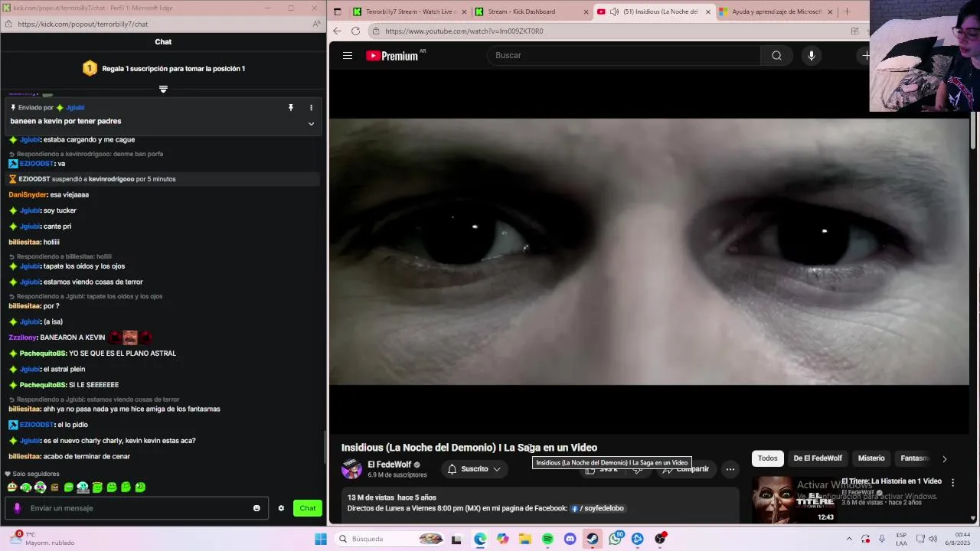Image resolution: width=980 pixels, height=551 pixels.
Task: Go back in the browser
Action: pos(338,31)
